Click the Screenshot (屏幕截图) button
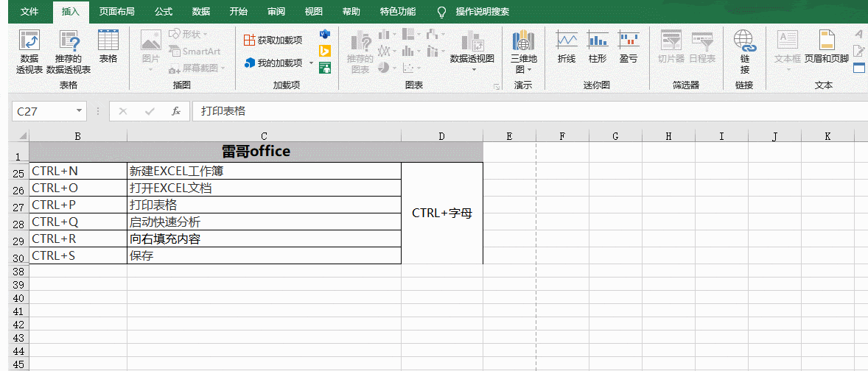The image size is (868, 371). pos(197,68)
